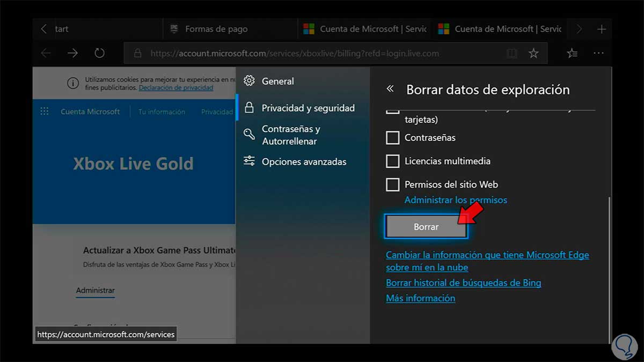Open Cambiar la información que tiene Microsoft Edge link

[x=487, y=261]
